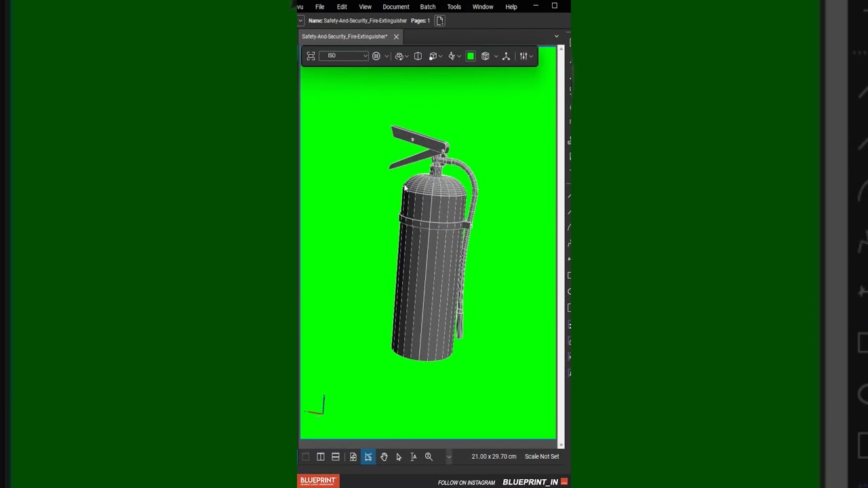This screenshot has width=868, height=488.
Task: Collapse the file properties bar chevron
Action: pos(301,21)
